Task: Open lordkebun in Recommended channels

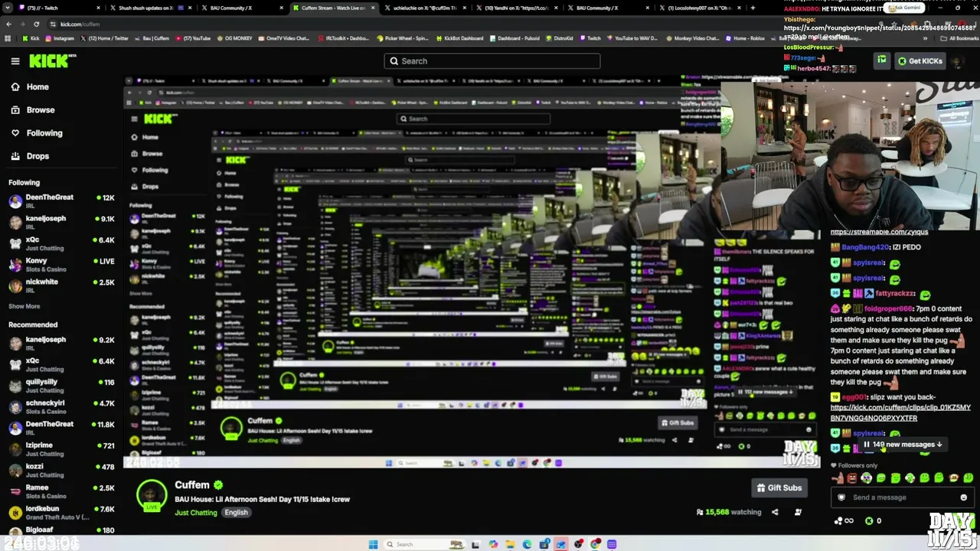Action: [x=61, y=512]
